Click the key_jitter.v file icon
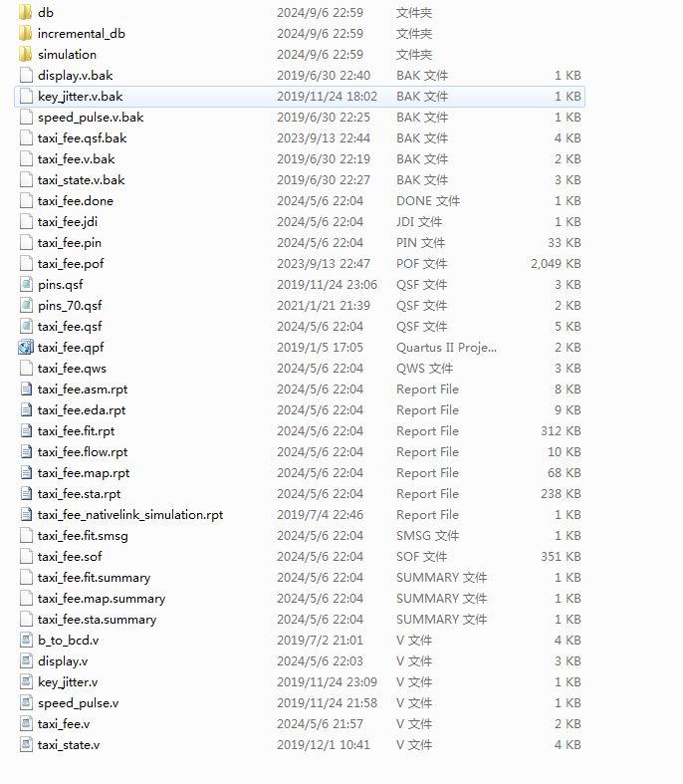This screenshot has width=683, height=784. tap(26, 682)
